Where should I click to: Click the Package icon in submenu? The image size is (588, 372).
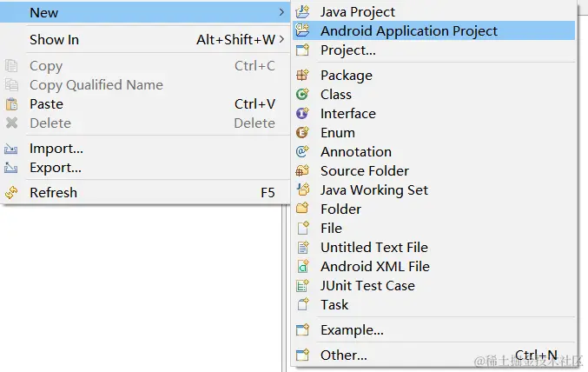pyautogui.click(x=302, y=76)
